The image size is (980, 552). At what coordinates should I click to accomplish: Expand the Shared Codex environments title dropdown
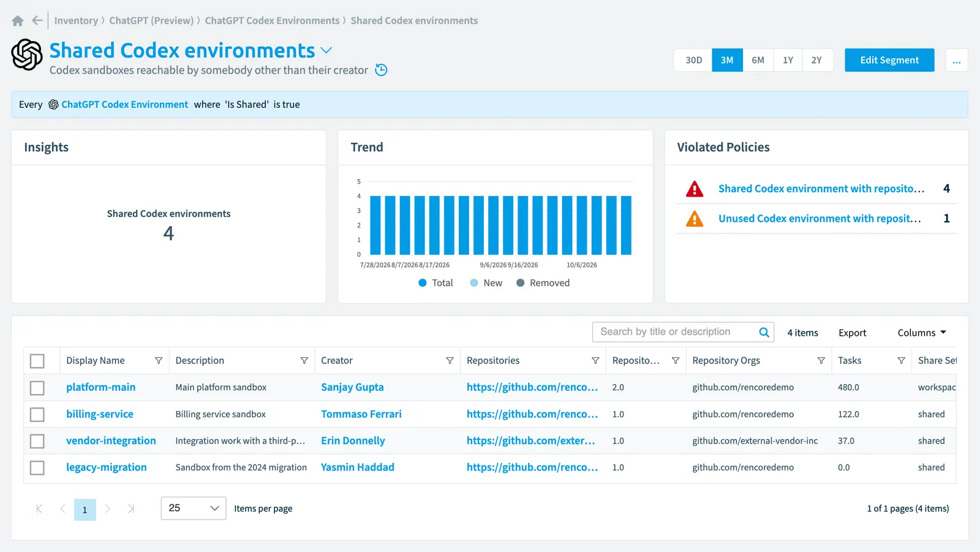326,50
